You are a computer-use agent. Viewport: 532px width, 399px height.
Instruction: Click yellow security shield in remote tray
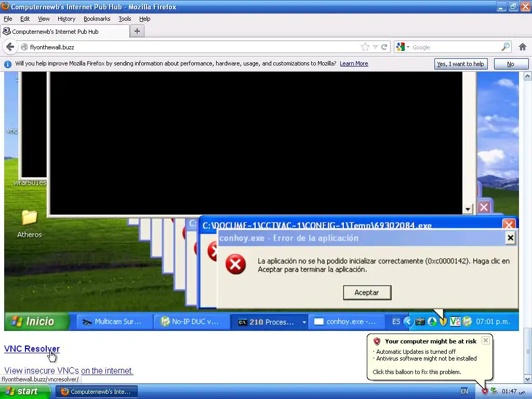coord(443,321)
